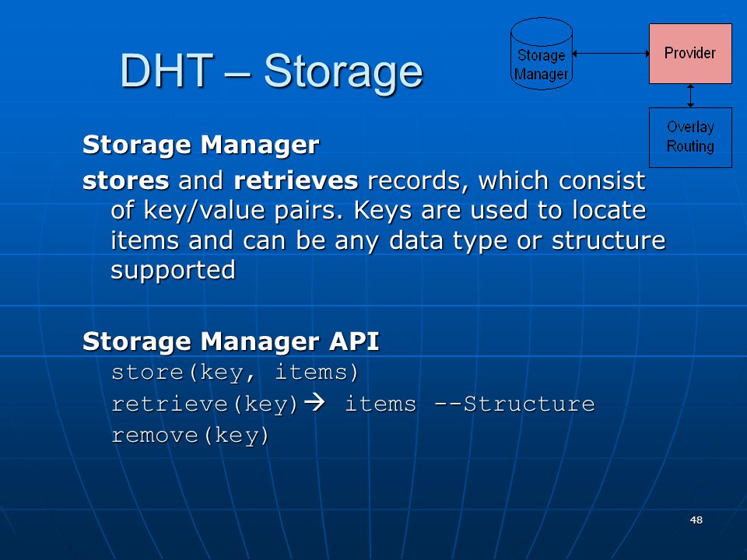Click the store(key, items) code line
The width and height of the screenshot is (747, 560).
tap(234, 373)
